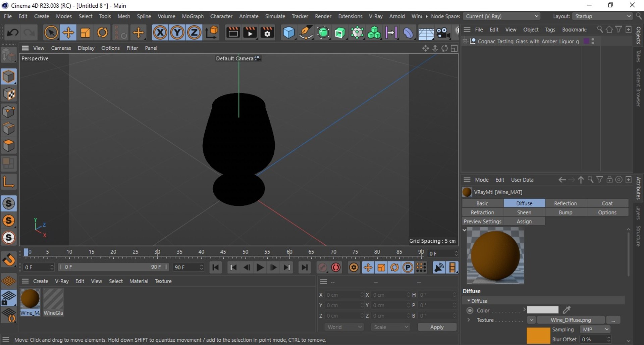Image resolution: width=644 pixels, height=345 pixels.
Task: Open the World coordinate system dropdown
Action: (344, 327)
